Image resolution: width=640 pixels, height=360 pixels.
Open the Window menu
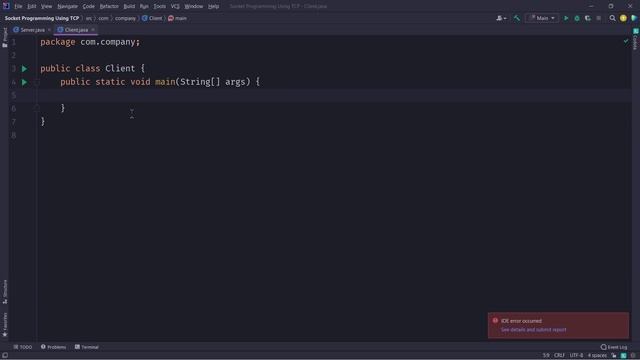click(193, 7)
